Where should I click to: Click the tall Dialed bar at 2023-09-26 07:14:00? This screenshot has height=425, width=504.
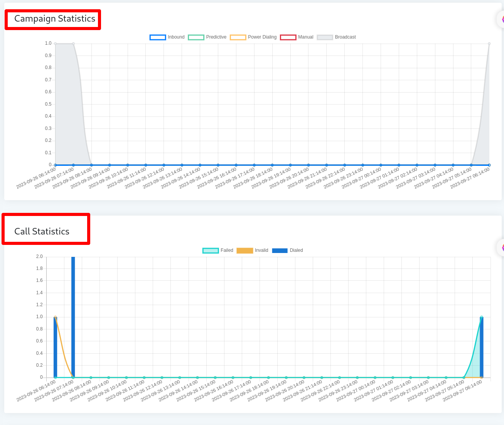pyautogui.click(x=73, y=317)
